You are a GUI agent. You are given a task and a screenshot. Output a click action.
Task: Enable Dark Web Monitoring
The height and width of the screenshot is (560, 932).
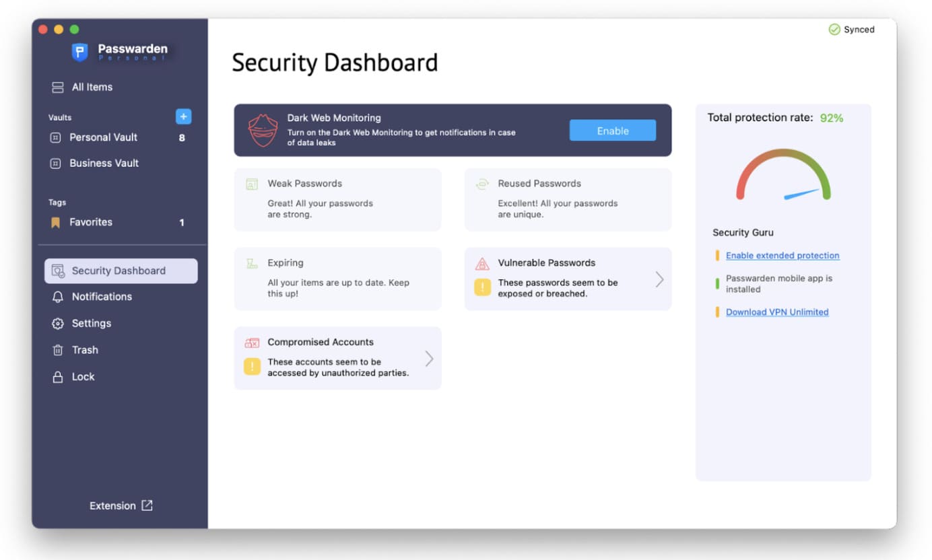(x=612, y=131)
